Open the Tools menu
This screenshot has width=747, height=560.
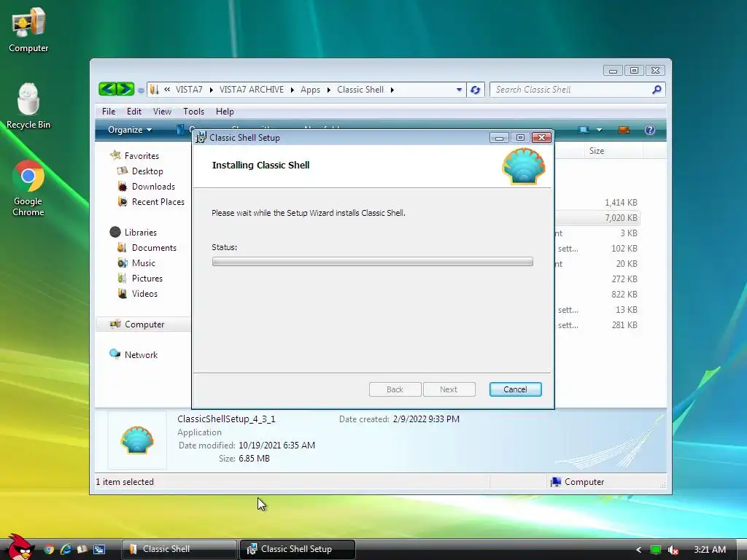point(193,112)
